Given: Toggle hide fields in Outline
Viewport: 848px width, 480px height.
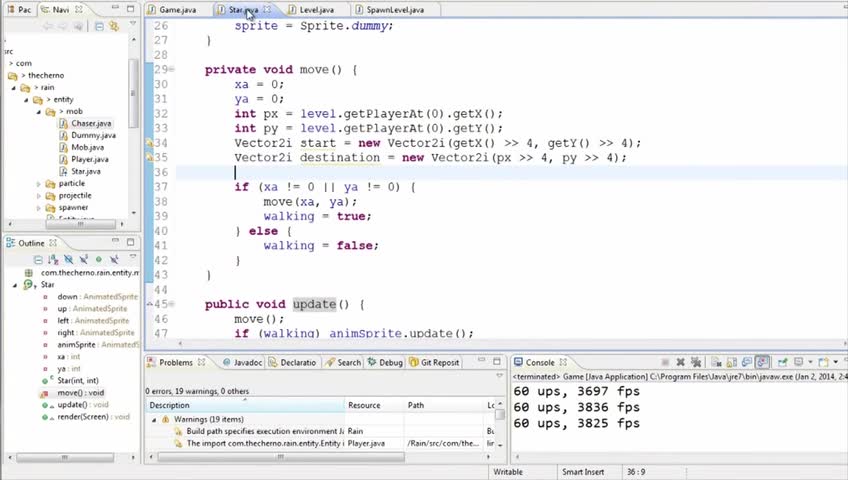Looking at the screenshot, I should point(68,259).
